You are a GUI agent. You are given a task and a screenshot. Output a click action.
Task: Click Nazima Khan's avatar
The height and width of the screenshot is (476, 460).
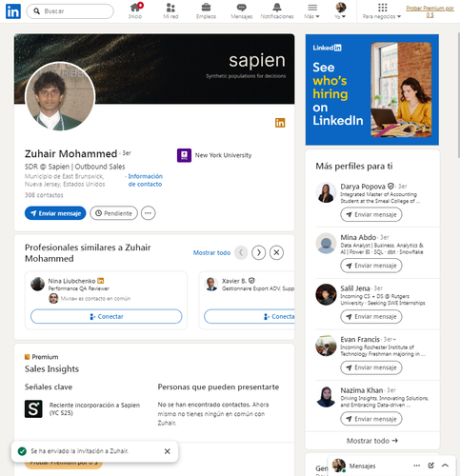pyautogui.click(x=326, y=397)
